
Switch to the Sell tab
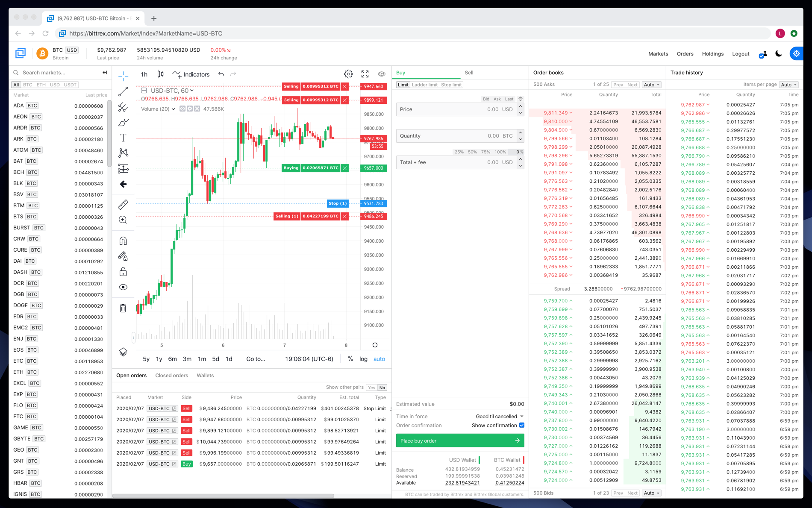click(469, 73)
